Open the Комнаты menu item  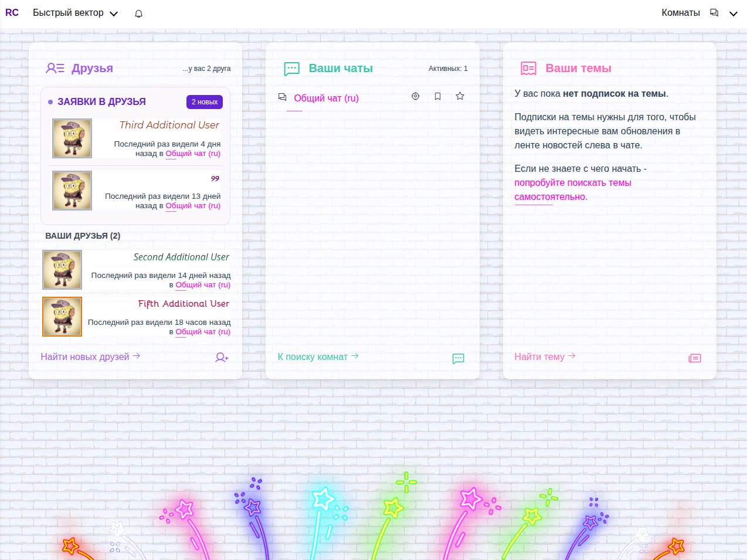point(681,13)
